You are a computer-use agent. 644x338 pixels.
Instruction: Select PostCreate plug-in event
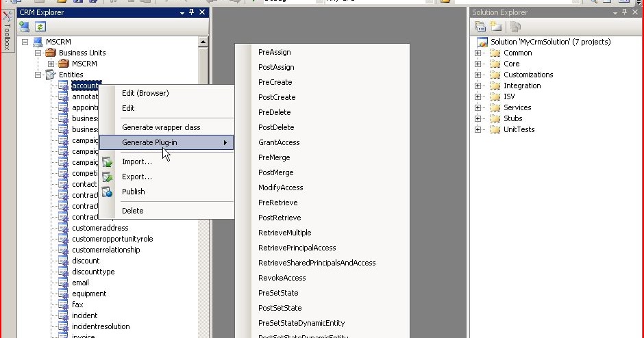coord(277,97)
